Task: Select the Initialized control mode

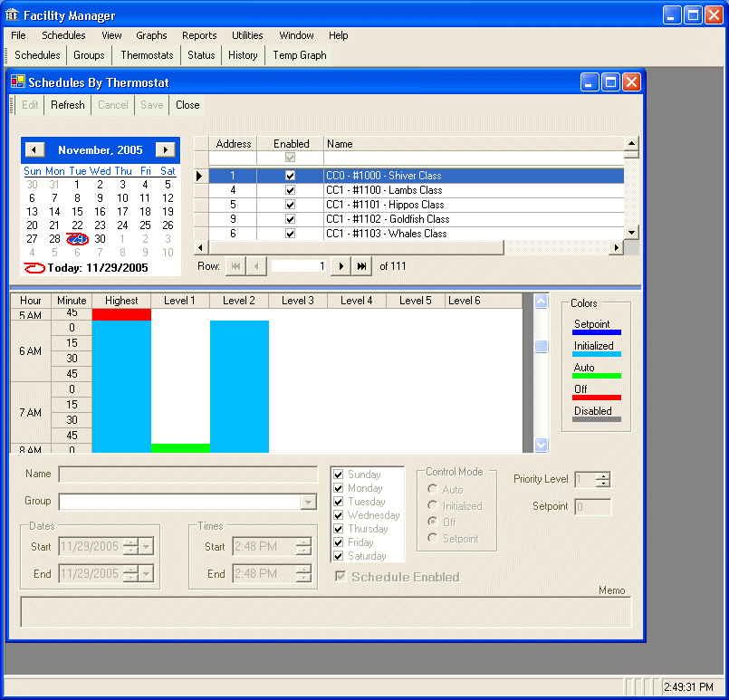Action: point(433,505)
